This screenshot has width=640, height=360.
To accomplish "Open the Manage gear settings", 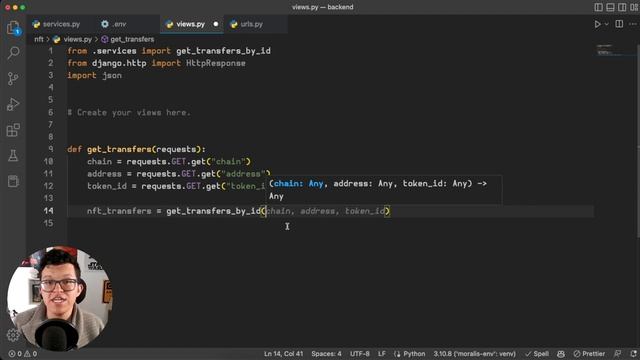I will (x=13, y=335).
